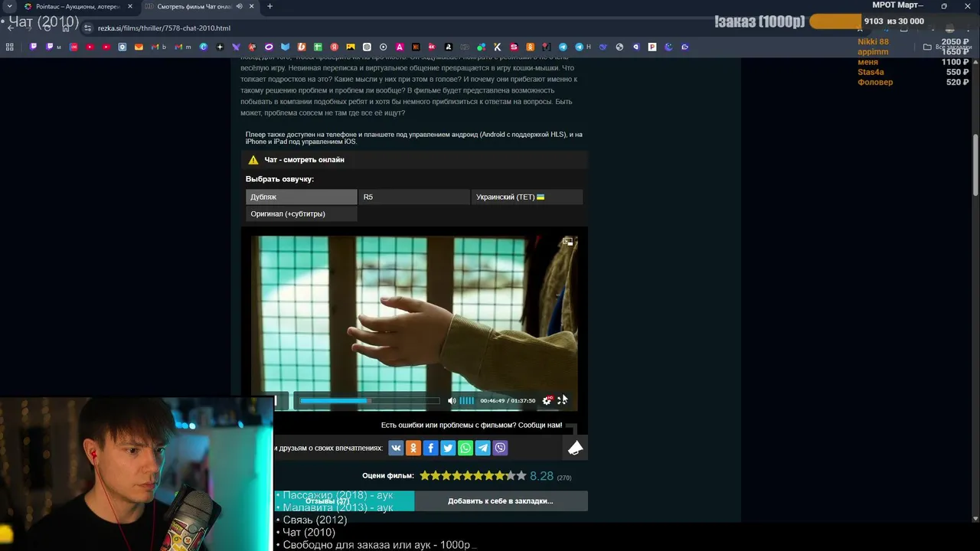Share the film via Viber icon
This screenshot has width=980, height=551.
coord(501,448)
